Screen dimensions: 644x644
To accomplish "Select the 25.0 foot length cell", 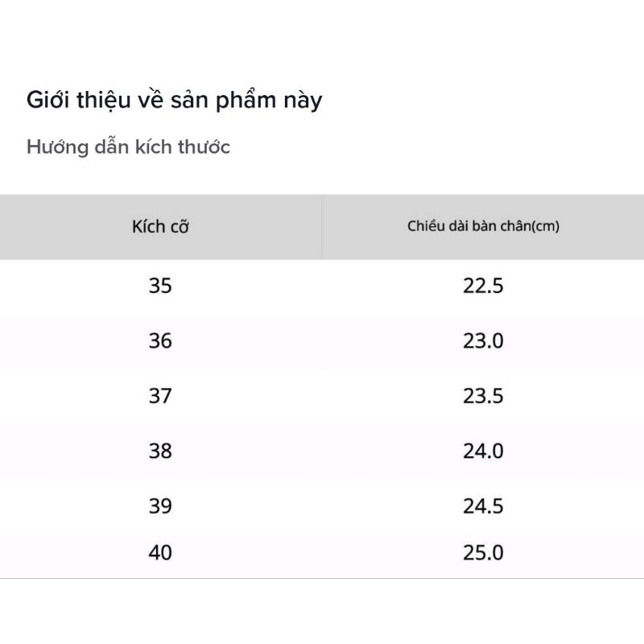I will (x=483, y=553).
